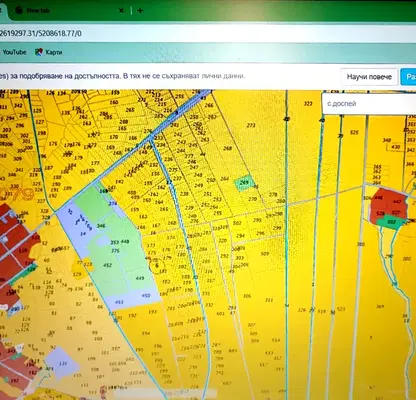Click the circled marker numbered 6

click(x=157, y=266)
